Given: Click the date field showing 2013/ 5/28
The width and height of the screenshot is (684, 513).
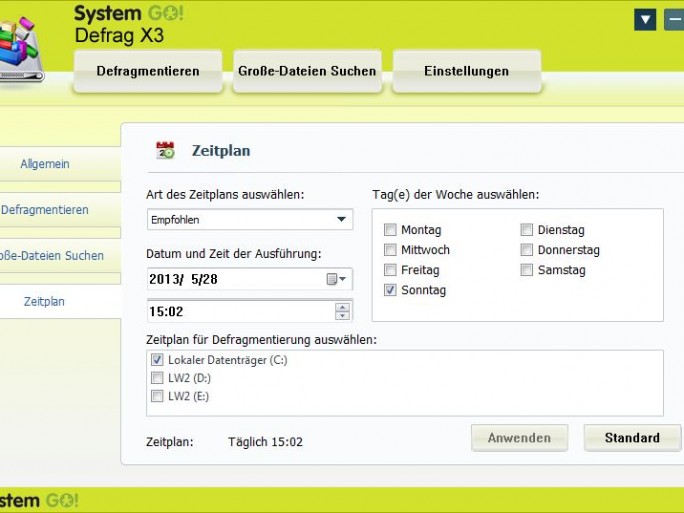Looking at the screenshot, I should point(250,279).
